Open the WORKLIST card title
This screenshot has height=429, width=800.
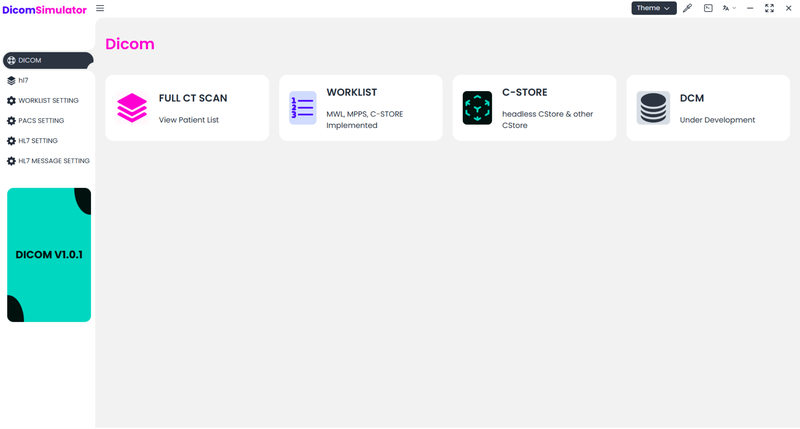coord(352,92)
